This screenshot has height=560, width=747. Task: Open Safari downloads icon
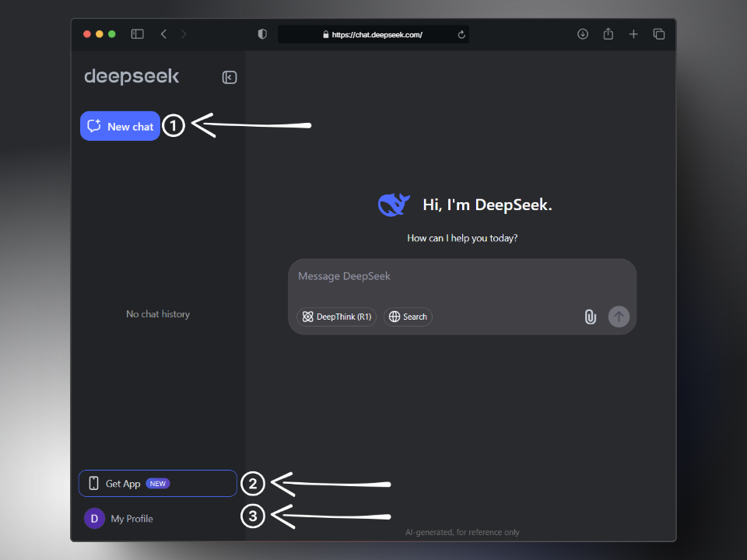coord(582,34)
